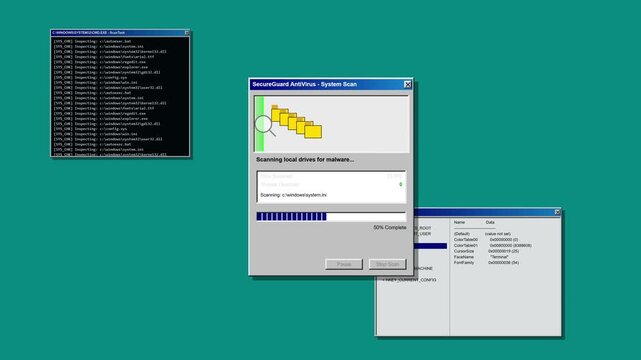Stop the system scan with Stop Scan
This screenshot has width=641, height=360.
click(387, 264)
